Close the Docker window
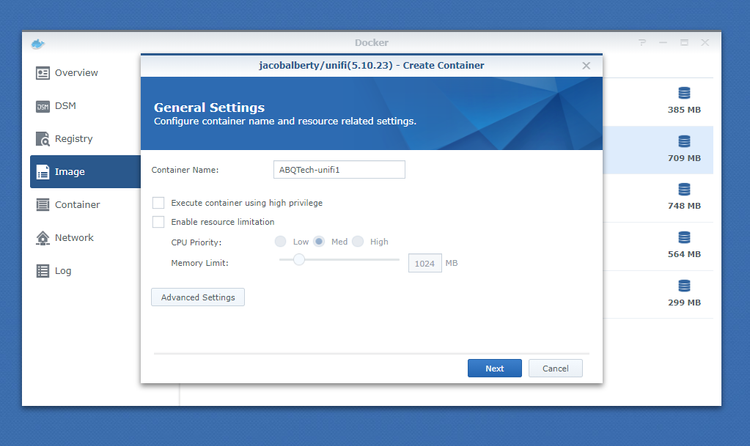This screenshot has width=750, height=446. [705, 43]
